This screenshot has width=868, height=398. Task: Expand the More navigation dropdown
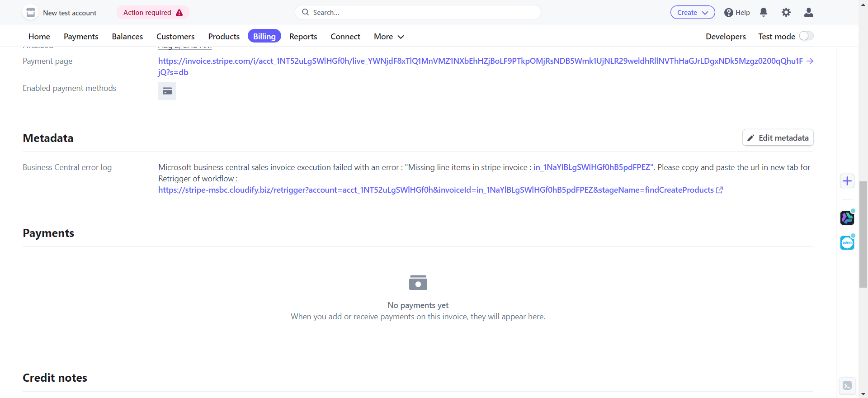coord(389,37)
